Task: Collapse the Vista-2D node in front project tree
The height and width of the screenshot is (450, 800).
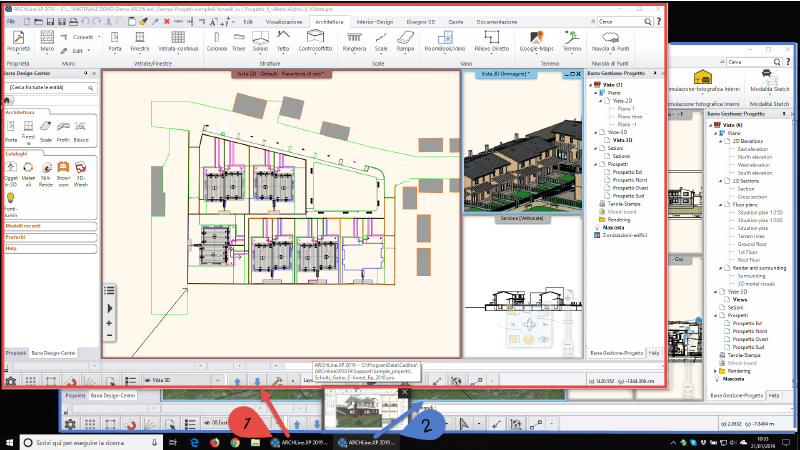Action: [x=600, y=101]
